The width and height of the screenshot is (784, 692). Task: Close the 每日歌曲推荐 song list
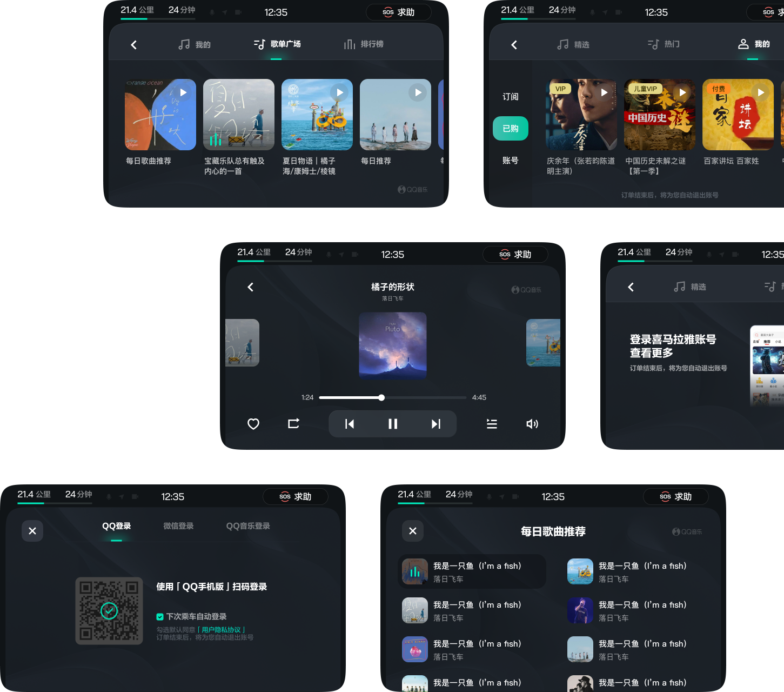(413, 531)
